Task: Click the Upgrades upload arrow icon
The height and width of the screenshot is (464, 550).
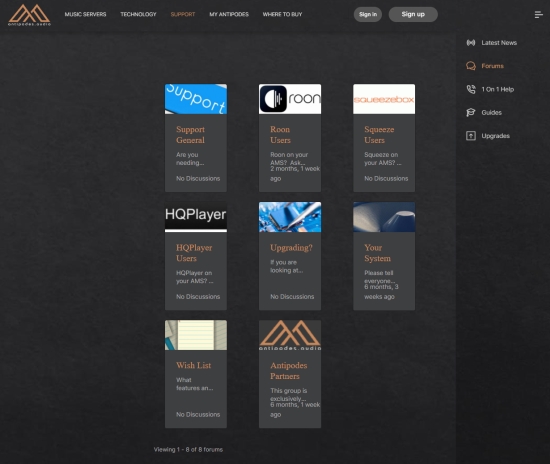Action: click(471, 136)
